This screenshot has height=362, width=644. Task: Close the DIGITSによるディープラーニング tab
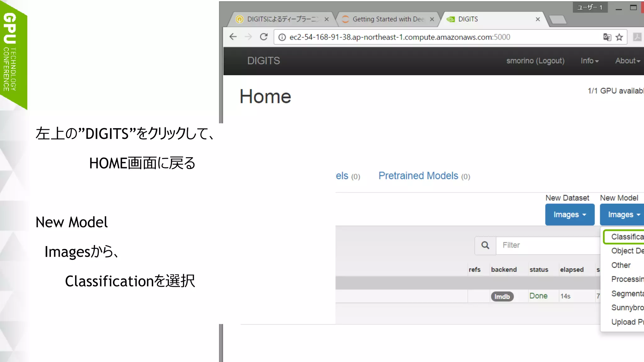(x=327, y=19)
